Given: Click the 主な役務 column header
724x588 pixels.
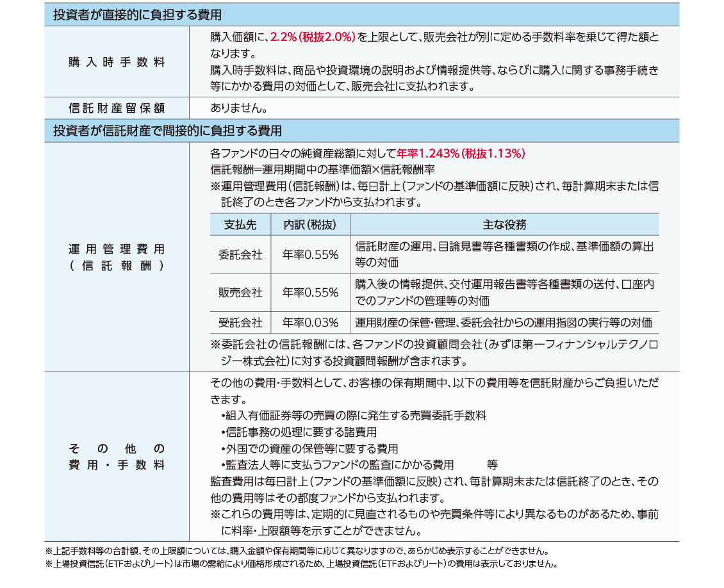Looking at the screenshot, I should click(504, 225).
